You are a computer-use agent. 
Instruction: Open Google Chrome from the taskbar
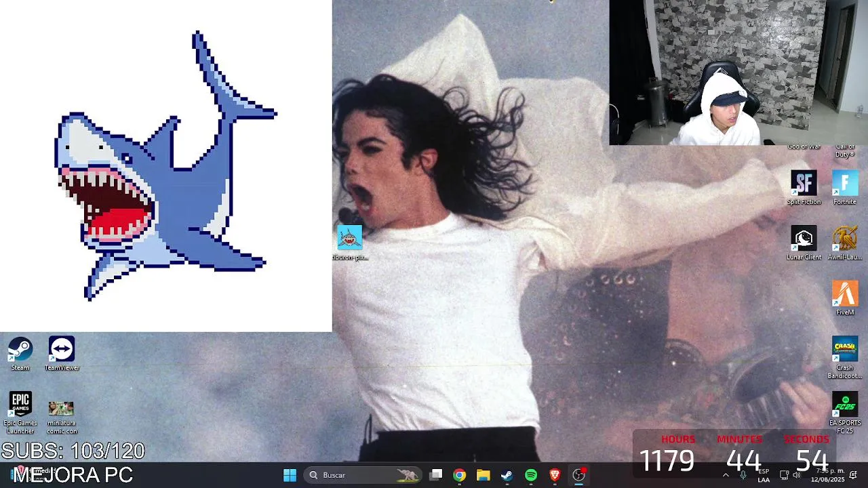point(460,475)
